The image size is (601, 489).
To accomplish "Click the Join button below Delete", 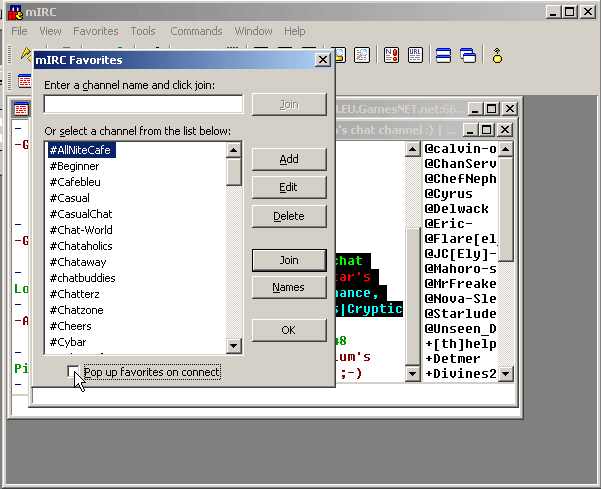I will tap(289, 260).
